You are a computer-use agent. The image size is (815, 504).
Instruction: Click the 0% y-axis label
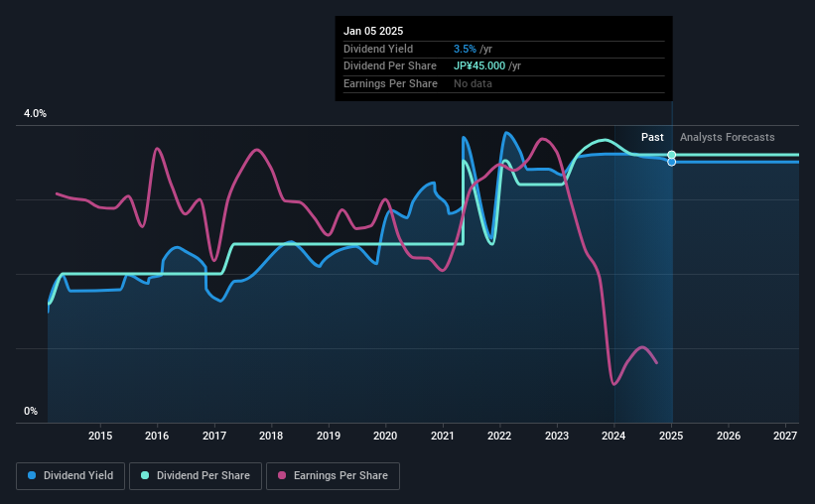pyautogui.click(x=31, y=411)
